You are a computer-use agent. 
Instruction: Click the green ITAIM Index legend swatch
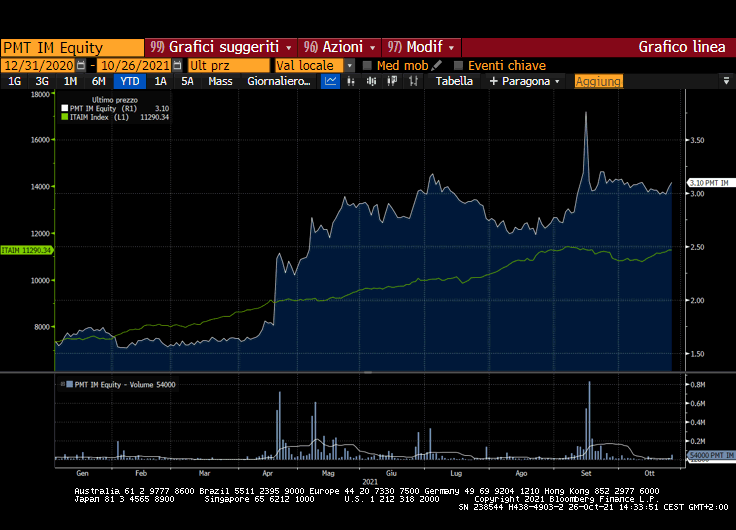click(65, 117)
